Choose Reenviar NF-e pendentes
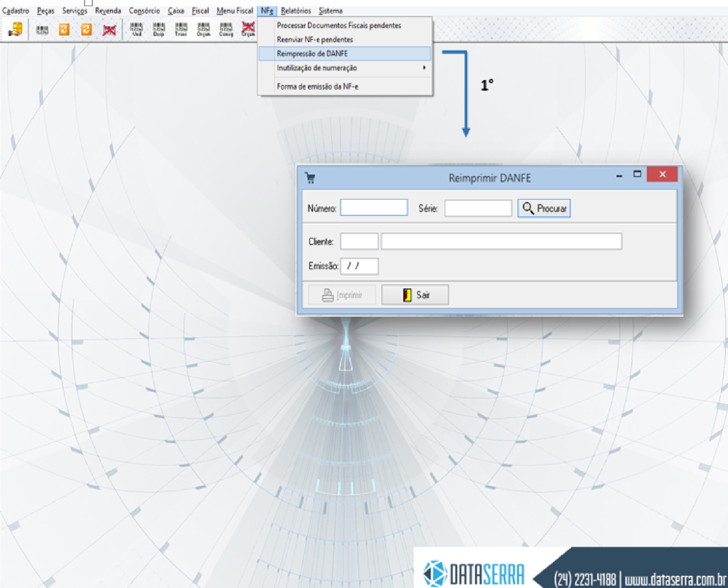 click(x=345, y=40)
